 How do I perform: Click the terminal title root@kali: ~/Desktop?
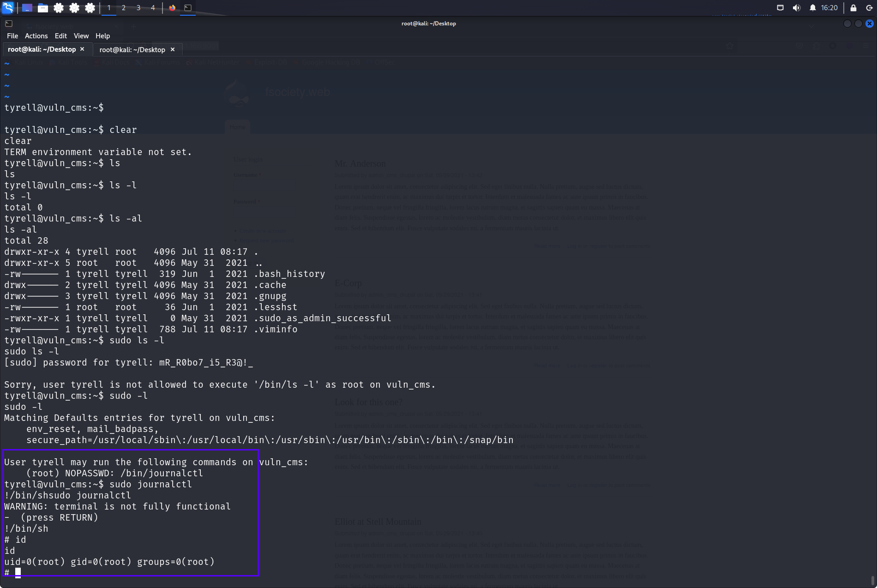click(428, 24)
